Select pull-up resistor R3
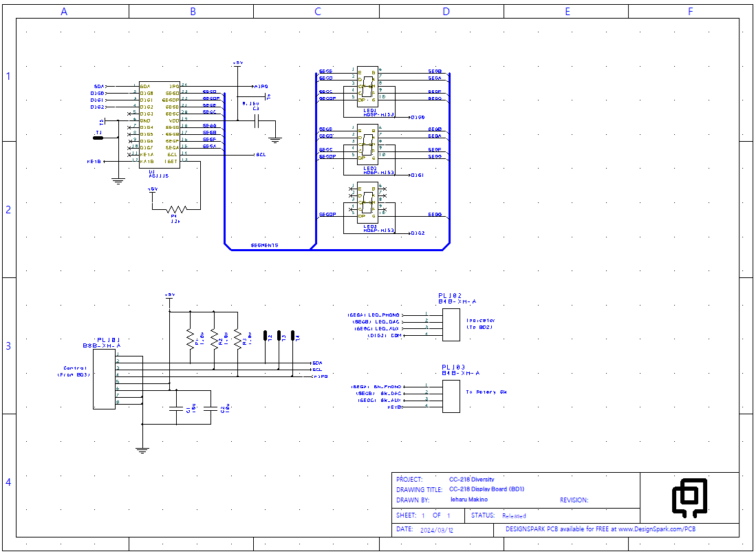756x554 pixels. (x=238, y=338)
